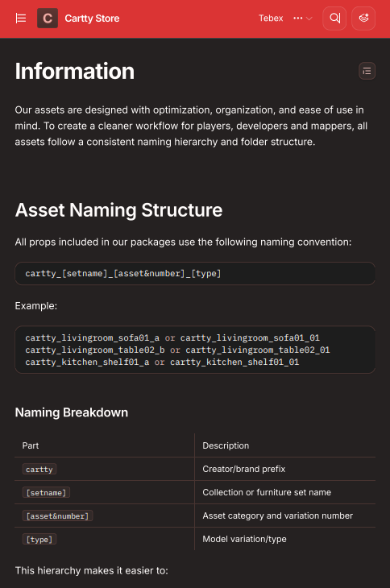Select the cartty_[setname]_[asset&number]_[type] code block

[x=195, y=273]
